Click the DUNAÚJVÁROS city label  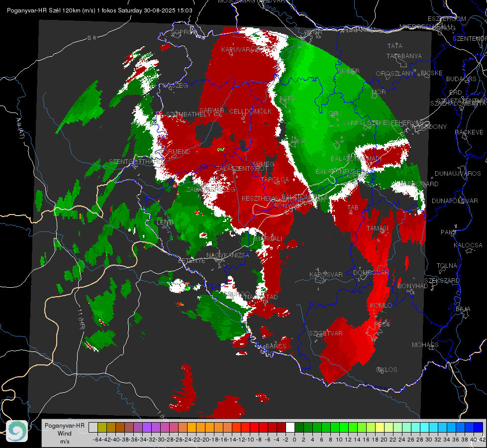coord(458,173)
